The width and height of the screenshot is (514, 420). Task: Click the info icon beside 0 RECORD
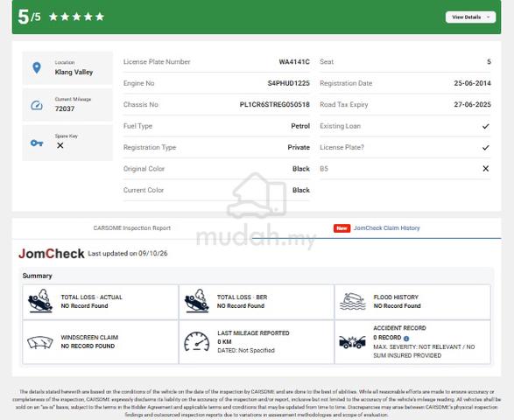coord(406,339)
